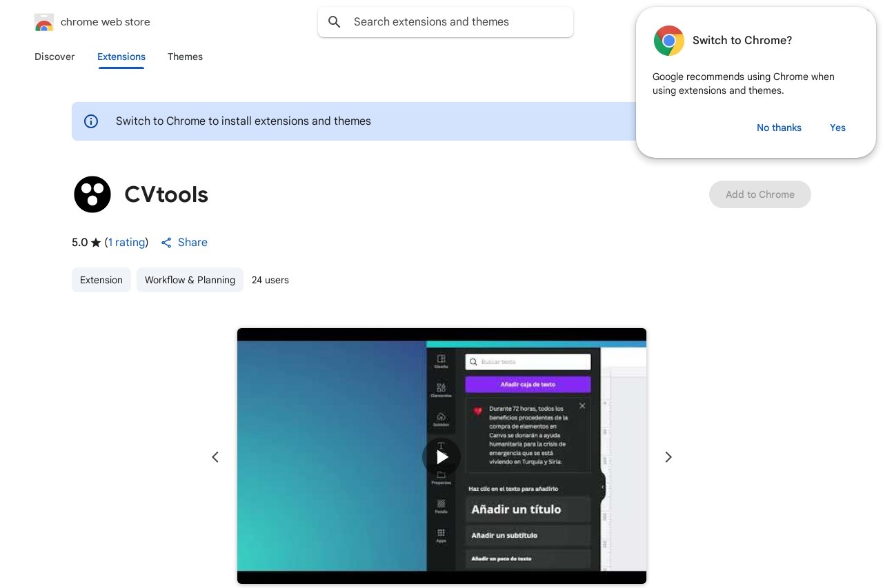The image size is (883, 588).
Task: Click the 24 users text
Action: point(270,280)
